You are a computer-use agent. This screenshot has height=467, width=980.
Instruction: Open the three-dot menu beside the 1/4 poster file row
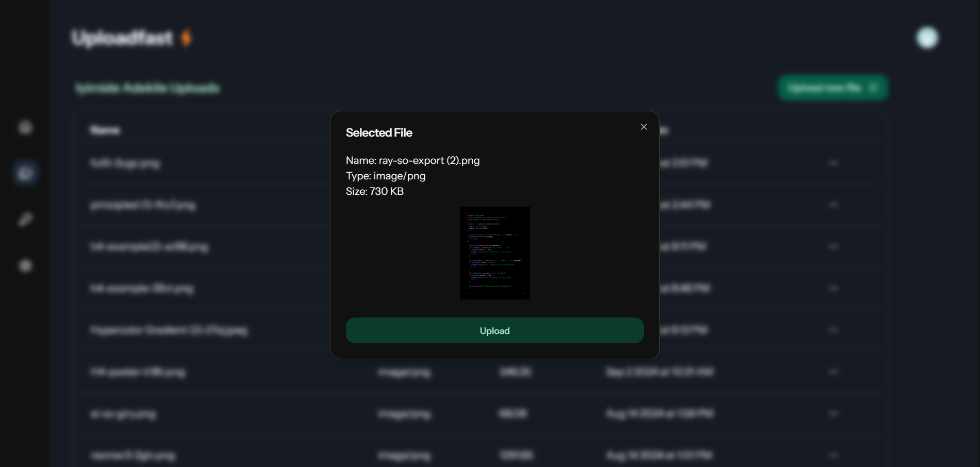[x=835, y=372]
